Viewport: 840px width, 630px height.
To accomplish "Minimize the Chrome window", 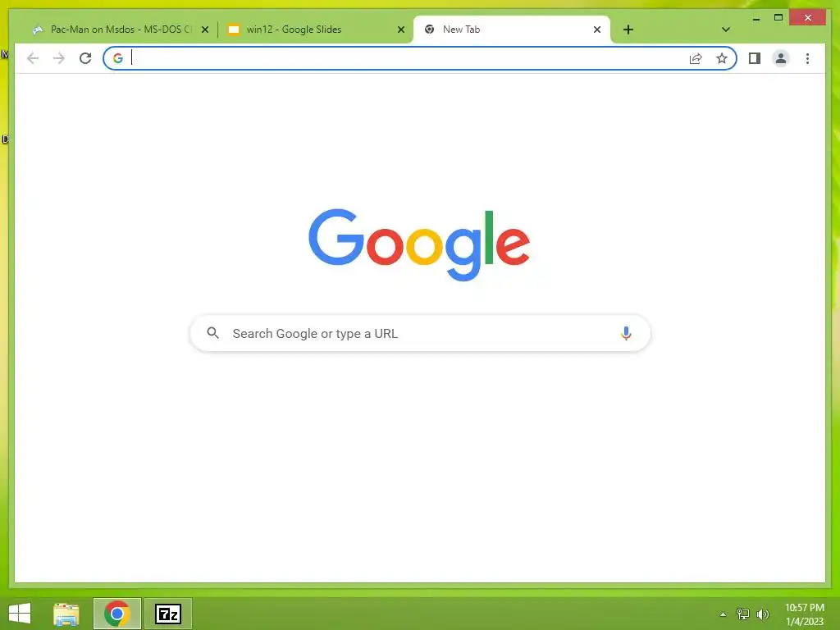I will click(x=756, y=18).
